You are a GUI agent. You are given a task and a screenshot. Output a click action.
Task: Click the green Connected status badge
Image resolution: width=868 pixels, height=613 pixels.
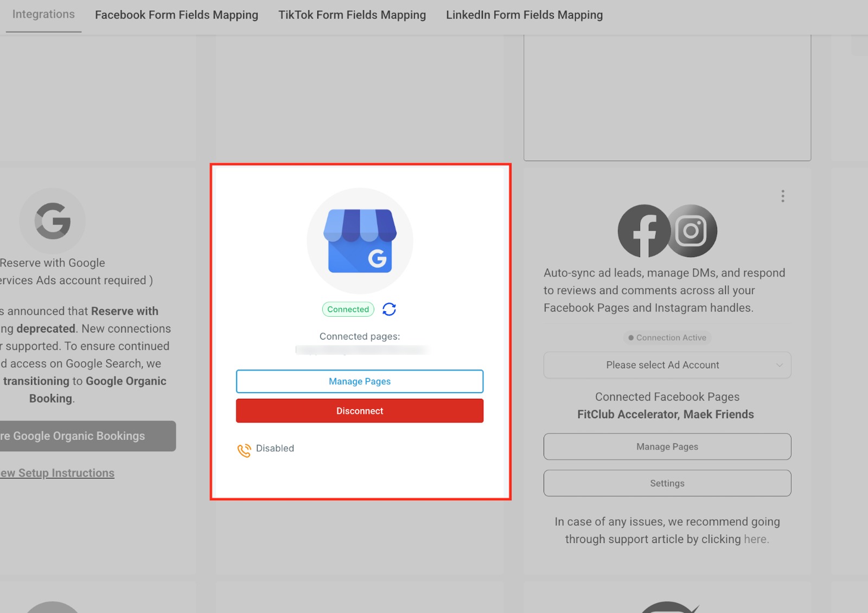coord(348,309)
